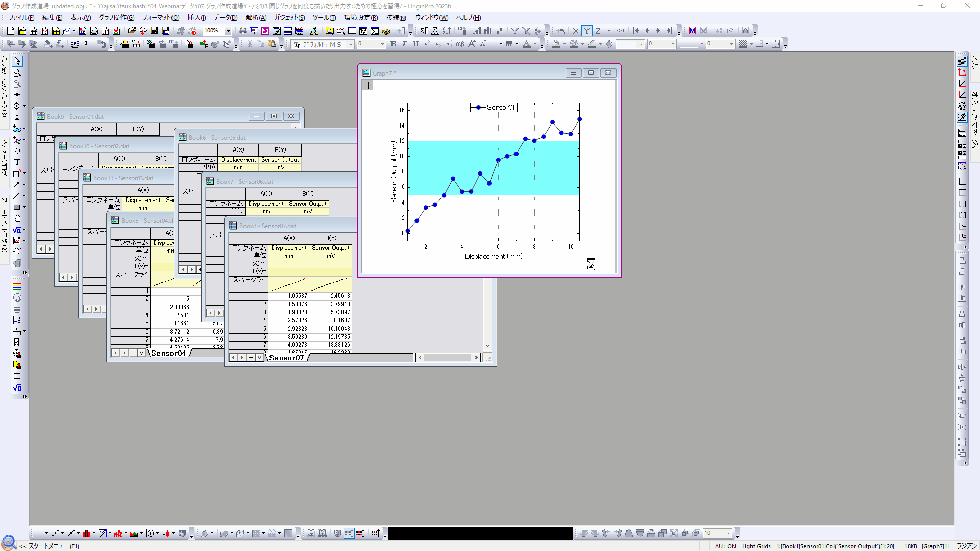Select the Sensor04 sheet tab in Book5
Viewport: 980px width, 551px height.
168,353
